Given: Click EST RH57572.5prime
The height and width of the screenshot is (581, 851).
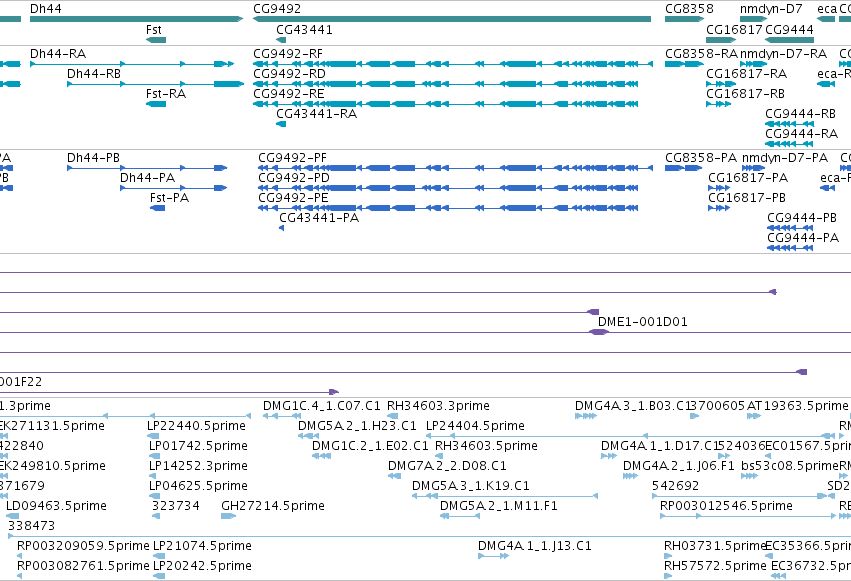Looking at the screenshot, I should [x=668, y=576].
